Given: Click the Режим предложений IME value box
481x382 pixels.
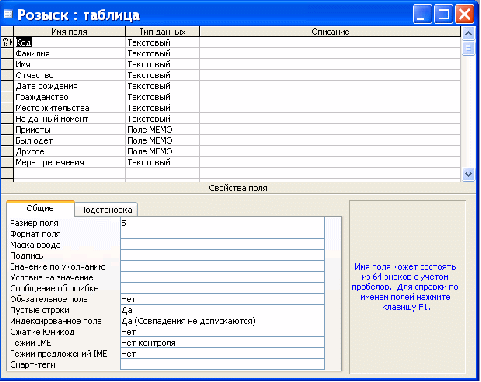Looking at the screenshot, I should (x=222, y=354).
